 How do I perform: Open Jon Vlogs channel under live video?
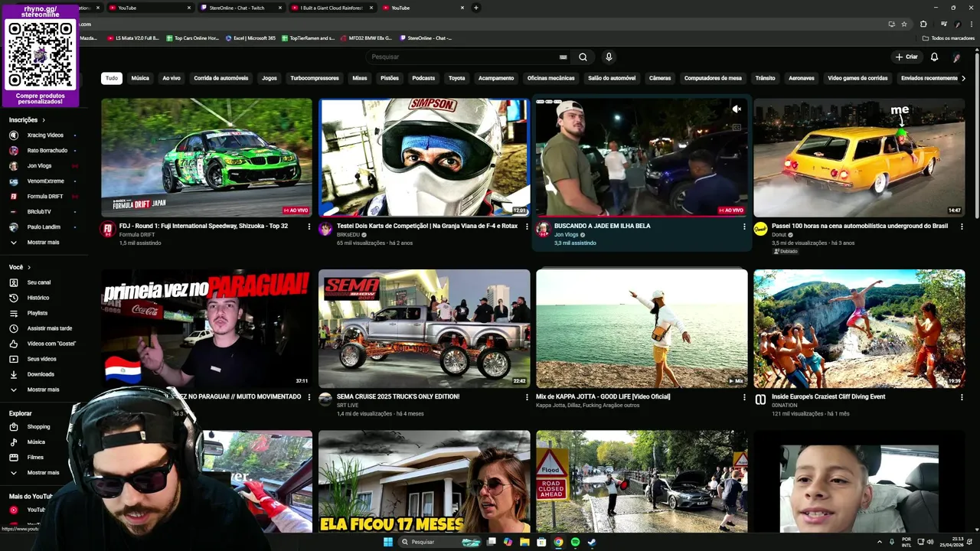tap(567, 235)
